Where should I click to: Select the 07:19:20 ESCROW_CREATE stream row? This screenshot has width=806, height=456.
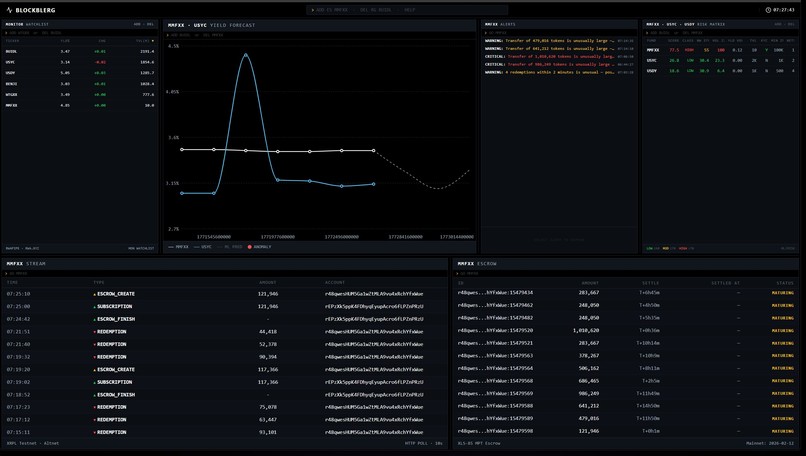coord(225,370)
